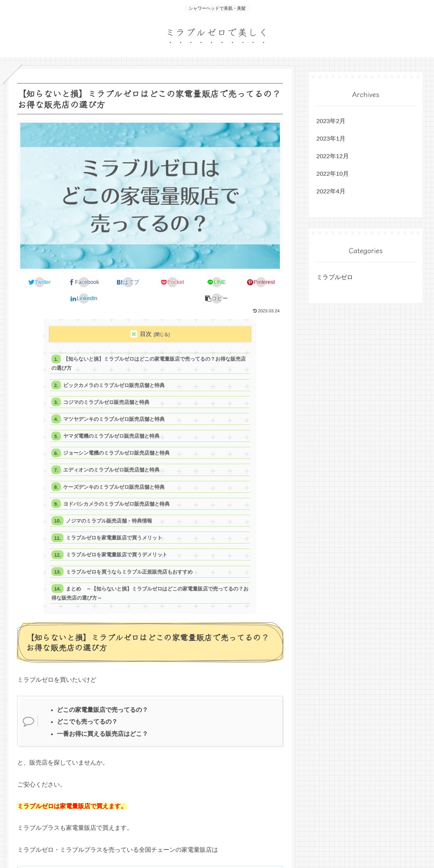Image resolution: width=434 pixels, height=868 pixels.
Task: Open site title ミラブルゼロで美しく
Action: (217, 32)
